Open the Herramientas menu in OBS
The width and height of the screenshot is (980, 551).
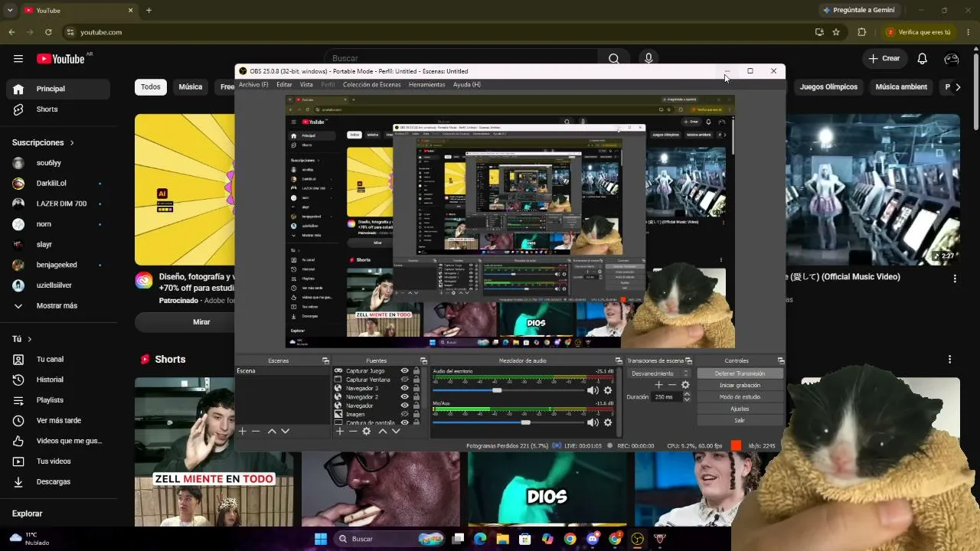click(x=426, y=85)
